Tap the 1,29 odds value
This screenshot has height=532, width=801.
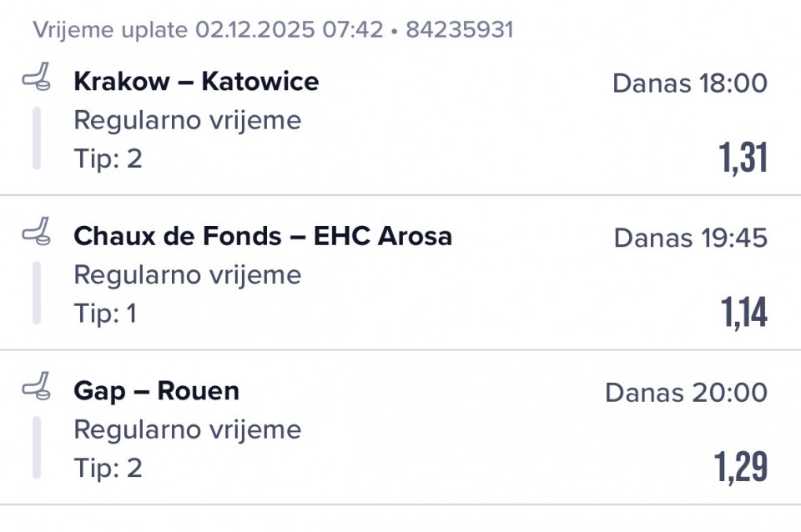tap(740, 467)
